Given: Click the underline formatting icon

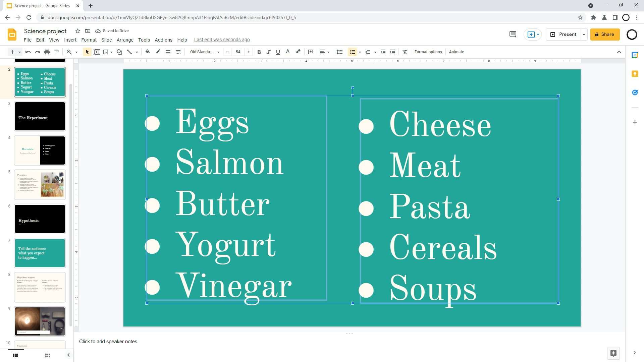Looking at the screenshot, I should coord(277,52).
